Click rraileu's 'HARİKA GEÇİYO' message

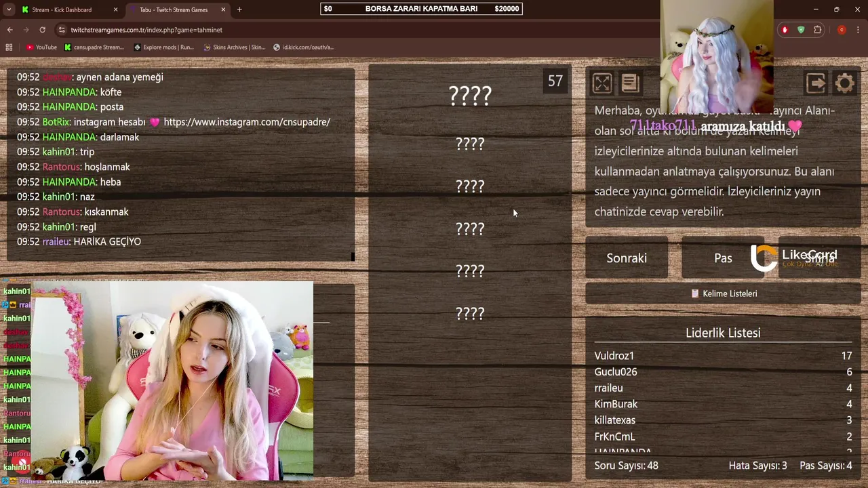tap(107, 241)
